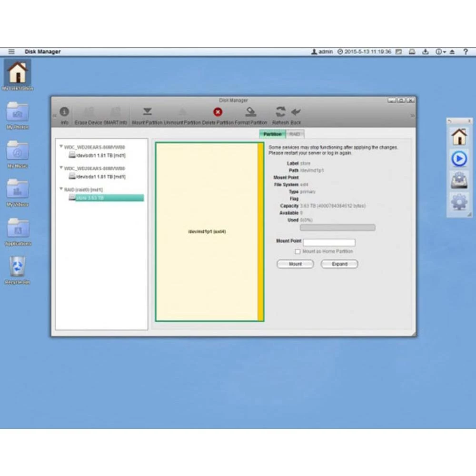
Task: Click the Info toolbar icon
Action: coord(64,112)
